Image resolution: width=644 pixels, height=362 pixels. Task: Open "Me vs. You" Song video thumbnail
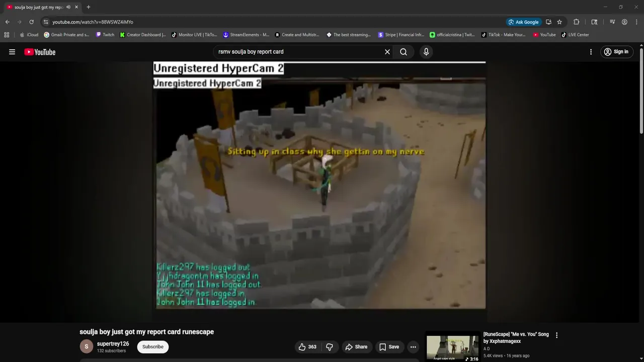452,347
